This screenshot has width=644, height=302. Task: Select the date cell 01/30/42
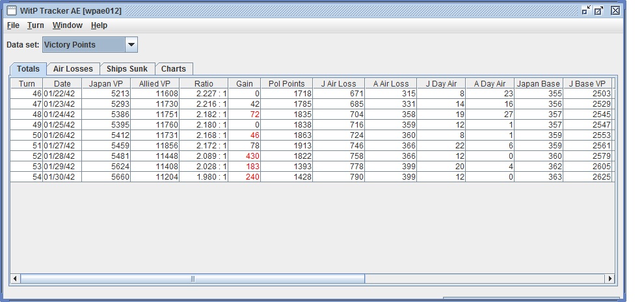point(62,176)
